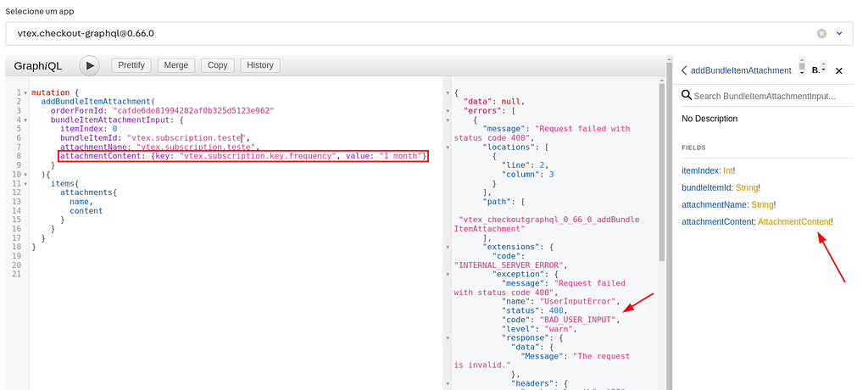
Task: Click the content field on line 14
Action: pos(86,210)
